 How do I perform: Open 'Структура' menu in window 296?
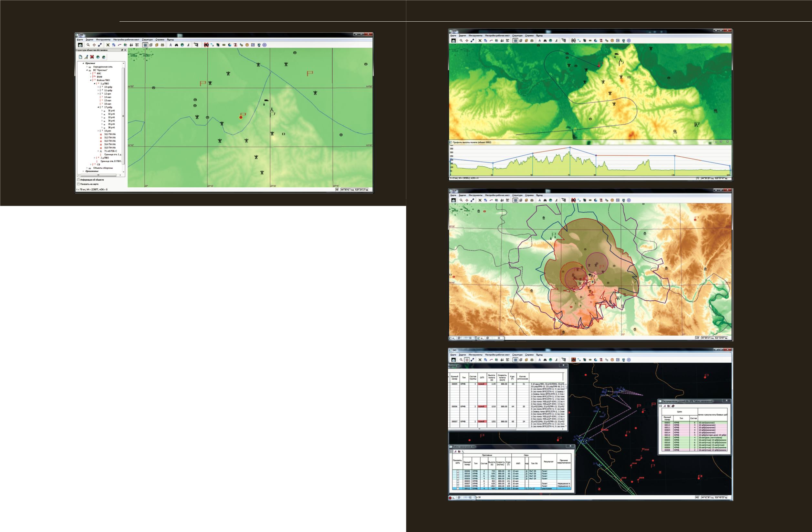pyautogui.click(x=147, y=40)
